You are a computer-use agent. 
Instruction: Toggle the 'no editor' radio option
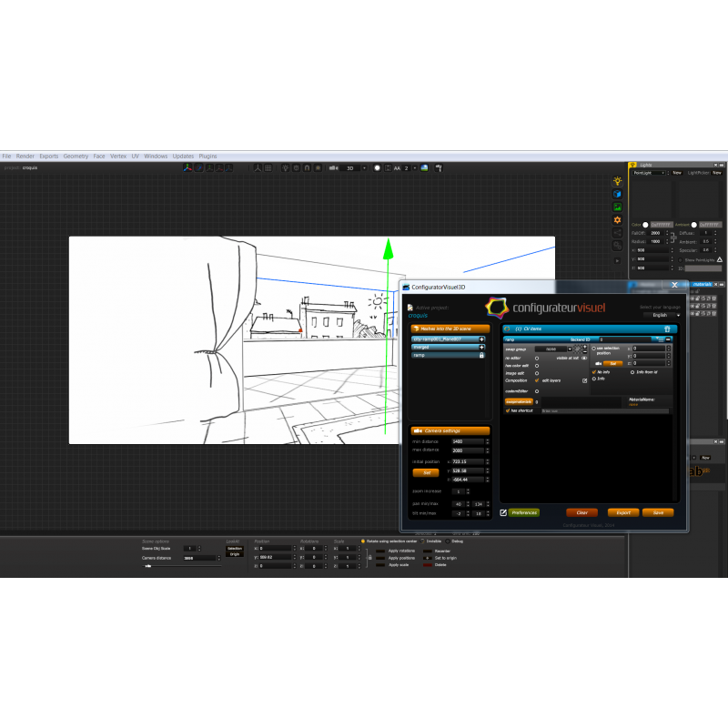[x=537, y=359]
